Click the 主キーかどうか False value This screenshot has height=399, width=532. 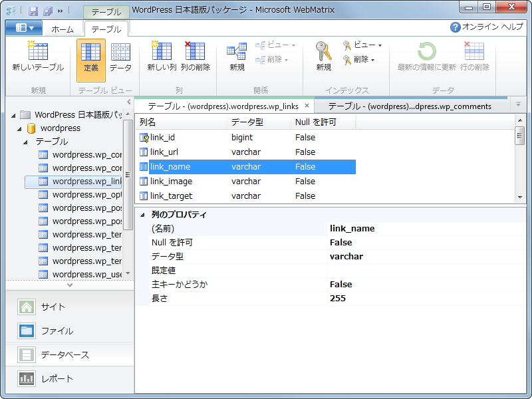[x=427, y=285]
